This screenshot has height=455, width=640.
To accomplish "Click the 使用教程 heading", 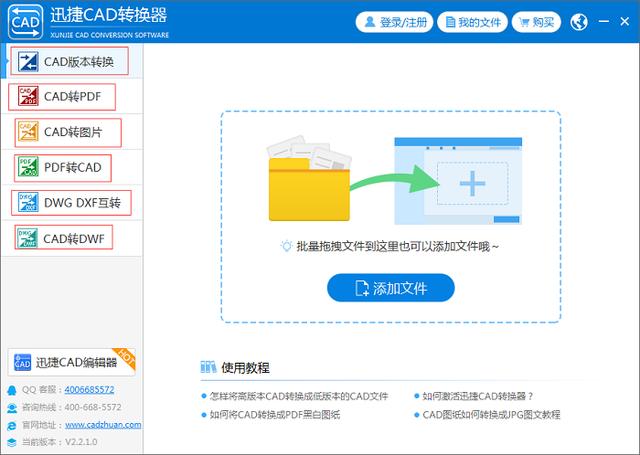I will (x=245, y=368).
